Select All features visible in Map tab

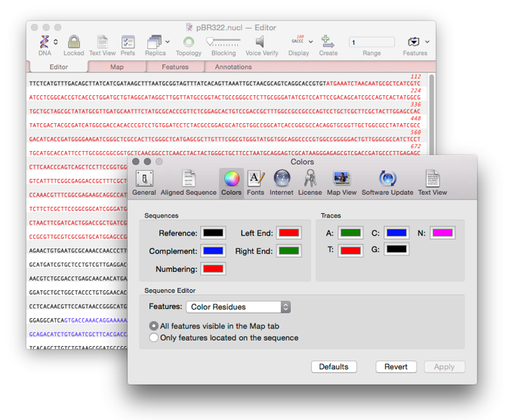click(154, 326)
